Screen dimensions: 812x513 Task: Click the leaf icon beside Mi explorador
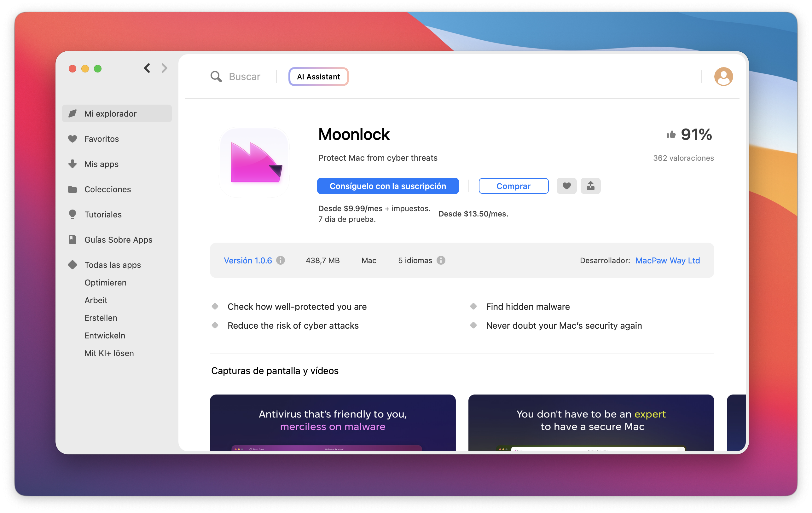[x=72, y=113]
